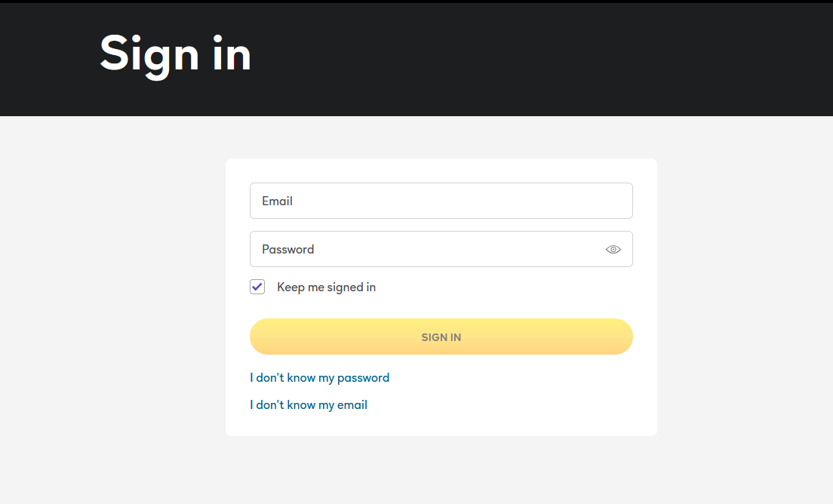Reveal password using the eye icon
This screenshot has width=833, height=504.
click(x=613, y=250)
